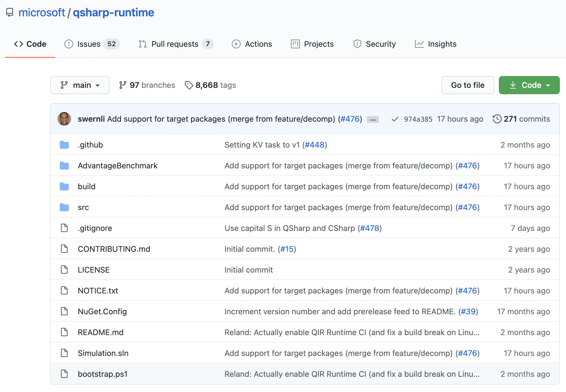This screenshot has width=566, height=392.
Task: Open the Pull requests tab
Action: pos(175,44)
